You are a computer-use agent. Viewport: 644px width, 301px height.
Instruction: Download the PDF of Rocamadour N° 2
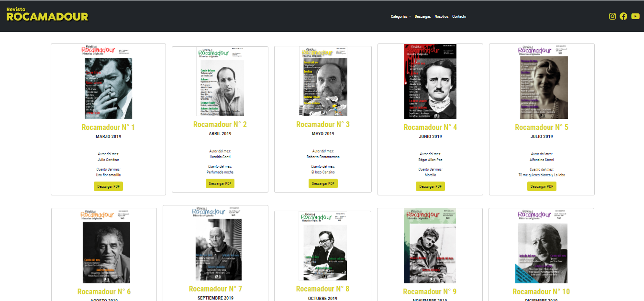[x=220, y=183]
